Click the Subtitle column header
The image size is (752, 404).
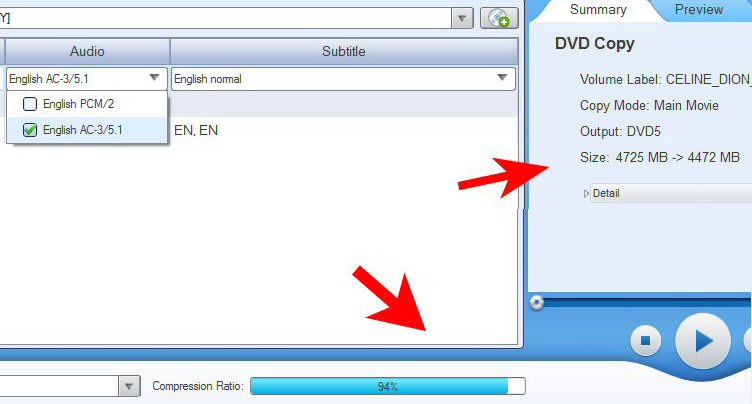(x=344, y=51)
